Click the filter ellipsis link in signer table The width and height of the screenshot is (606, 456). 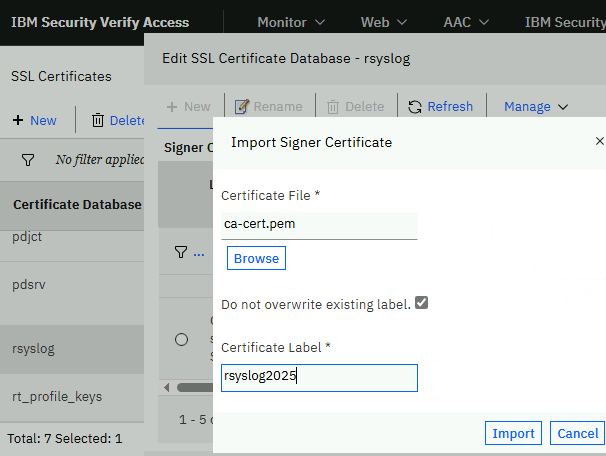click(199, 254)
